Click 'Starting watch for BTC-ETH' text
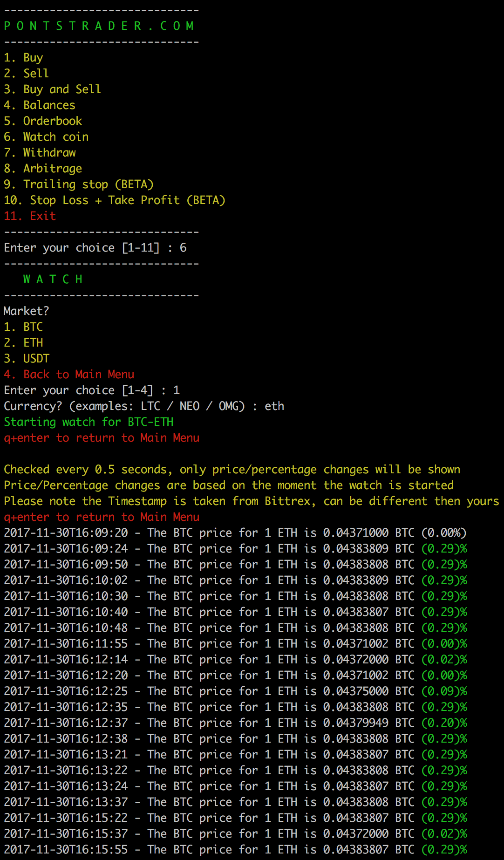504x860 pixels. click(89, 422)
